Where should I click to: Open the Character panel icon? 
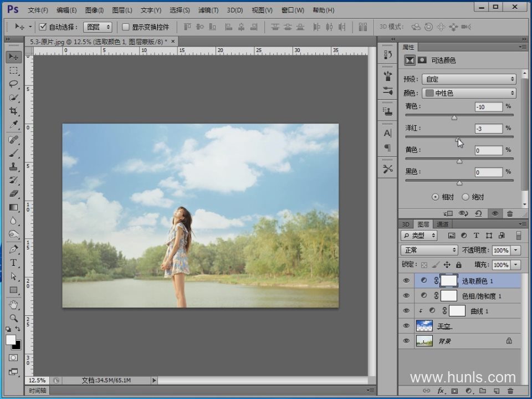click(387, 134)
